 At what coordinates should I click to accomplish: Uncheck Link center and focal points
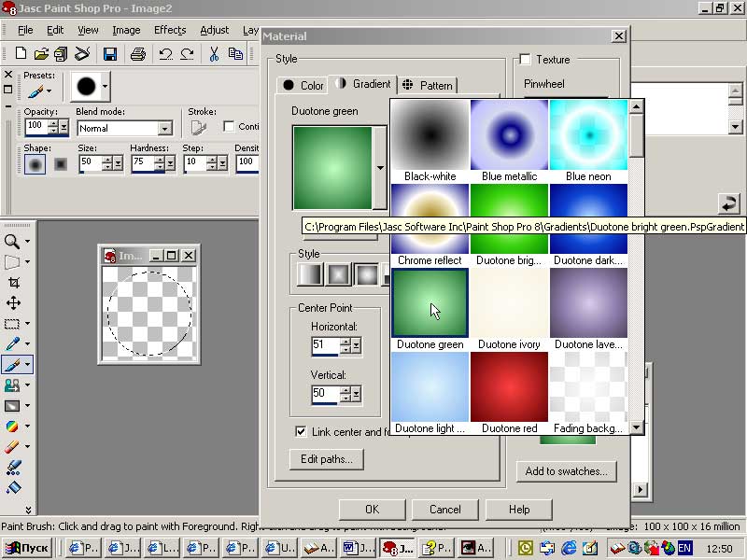tap(301, 432)
